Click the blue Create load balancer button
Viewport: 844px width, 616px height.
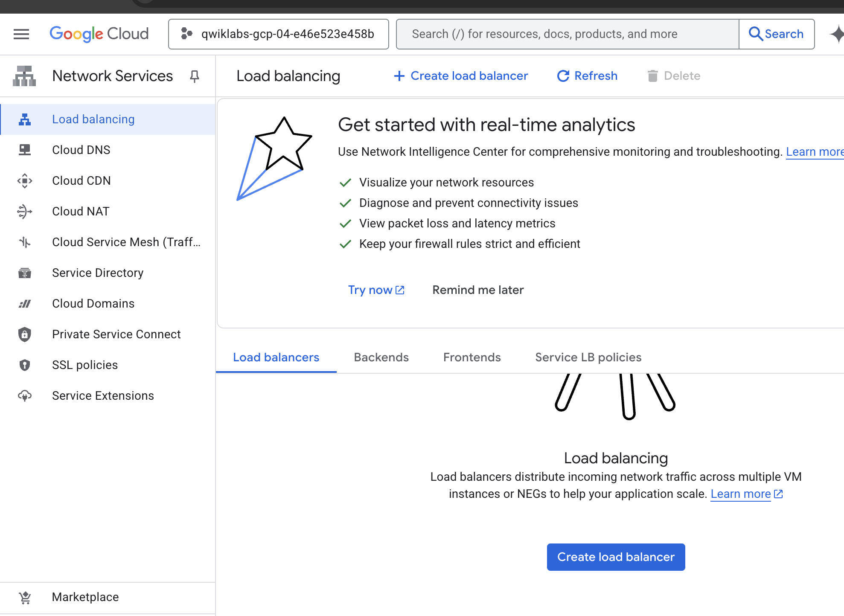coord(616,557)
